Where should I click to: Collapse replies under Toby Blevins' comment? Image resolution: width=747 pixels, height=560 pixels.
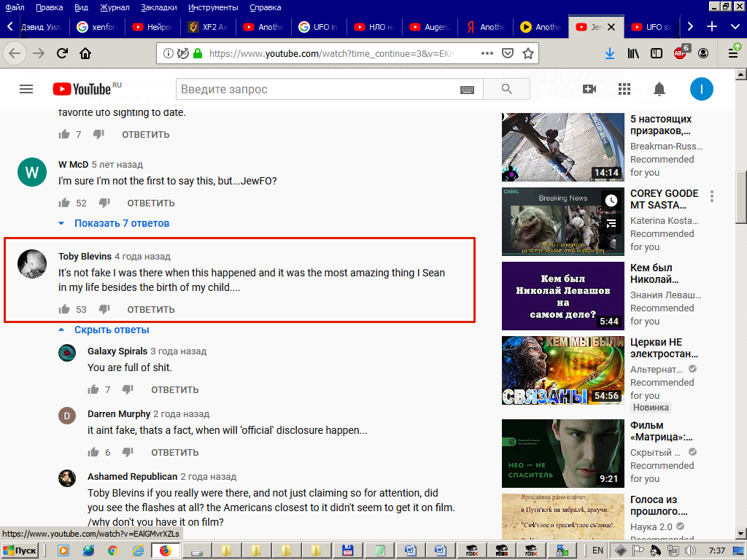(x=112, y=330)
